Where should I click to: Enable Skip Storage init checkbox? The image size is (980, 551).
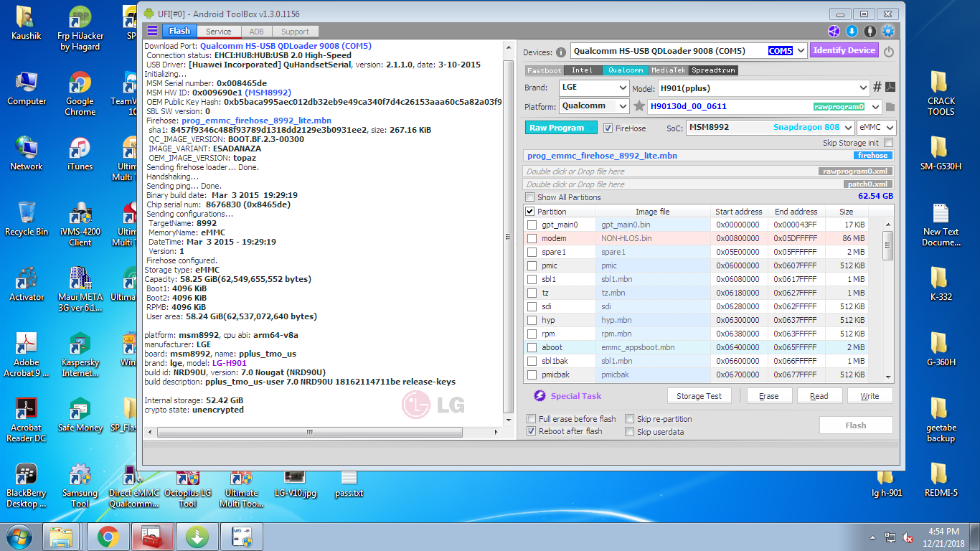tap(888, 143)
